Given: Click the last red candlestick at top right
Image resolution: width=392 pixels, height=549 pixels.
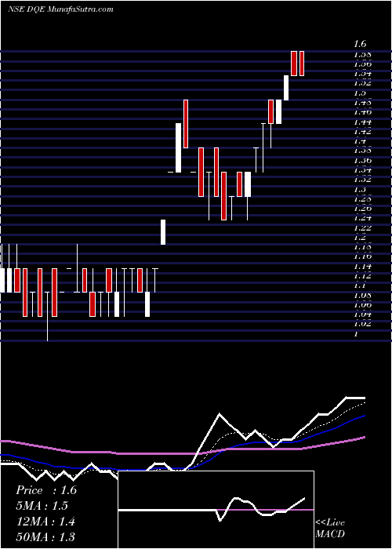Looking at the screenshot, I should [x=302, y=64].
